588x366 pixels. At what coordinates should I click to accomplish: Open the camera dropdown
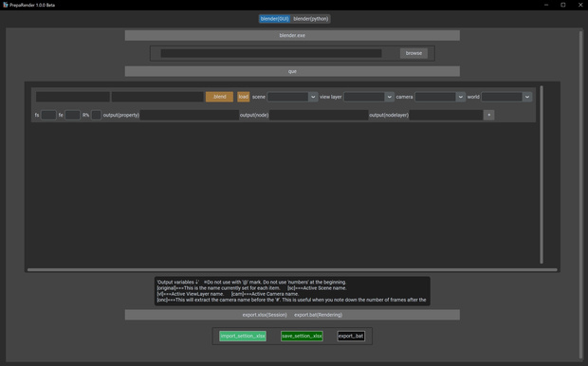coord(440,97)
